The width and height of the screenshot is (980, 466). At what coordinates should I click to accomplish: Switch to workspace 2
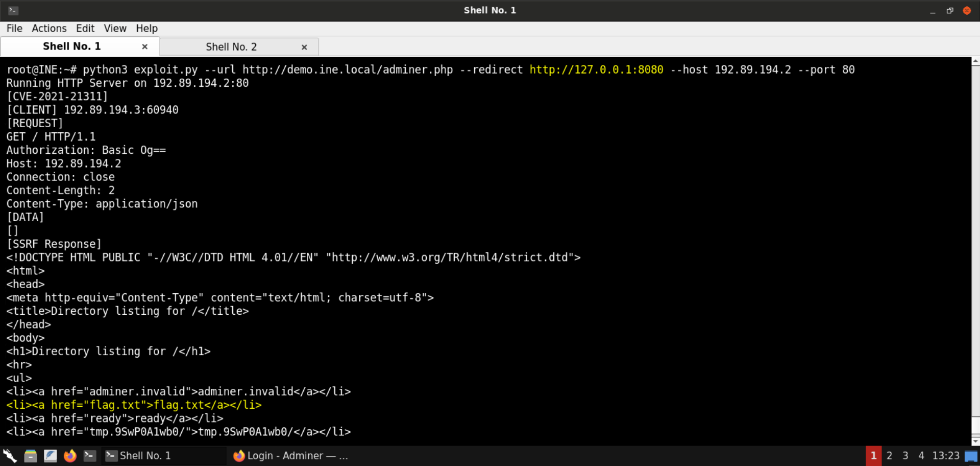[x=889, y=455]
